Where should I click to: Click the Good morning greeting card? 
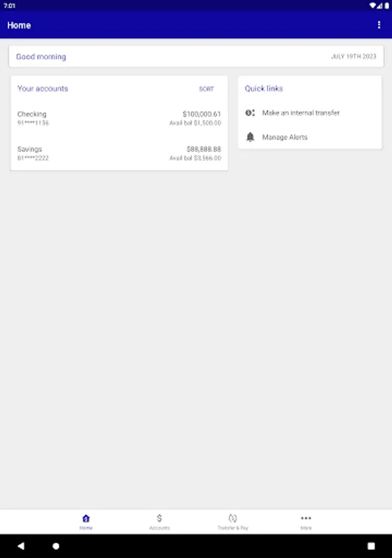point(196,56)
